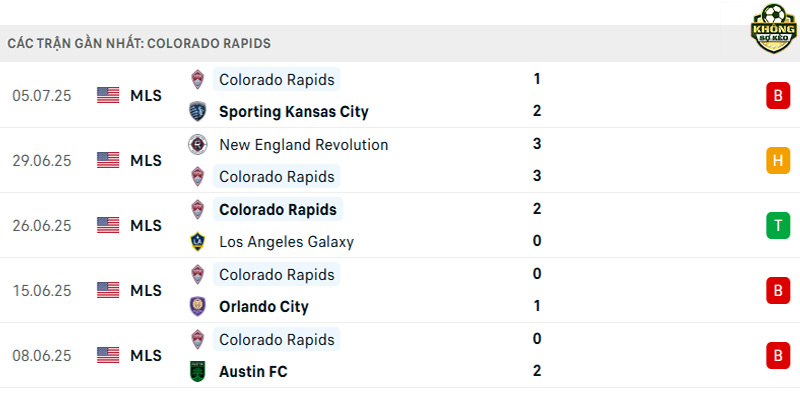Viewport: 800px width, 400px height.
Task: Click the USA flag on 08.06.25 row
Action: [108, 355]
